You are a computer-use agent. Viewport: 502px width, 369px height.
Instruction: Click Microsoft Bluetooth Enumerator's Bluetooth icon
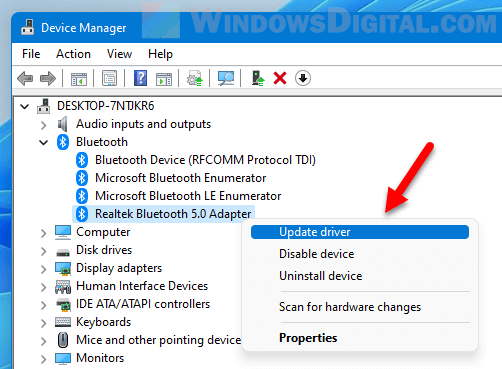[82, 178]
